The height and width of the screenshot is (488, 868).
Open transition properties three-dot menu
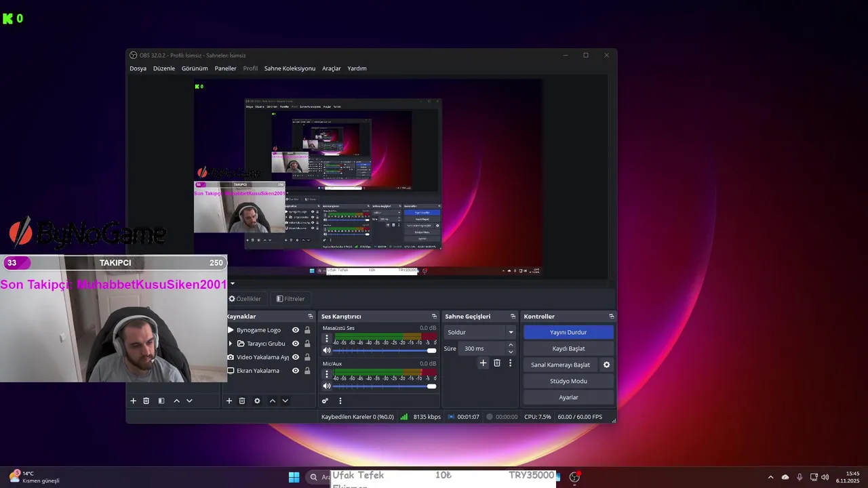point(510,363)
